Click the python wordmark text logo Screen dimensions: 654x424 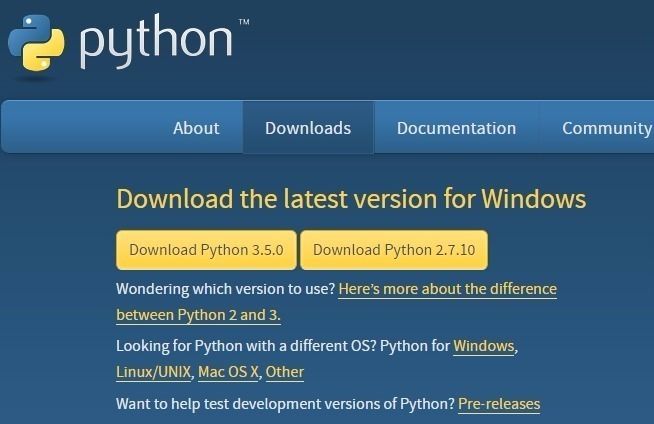[156, 41]
